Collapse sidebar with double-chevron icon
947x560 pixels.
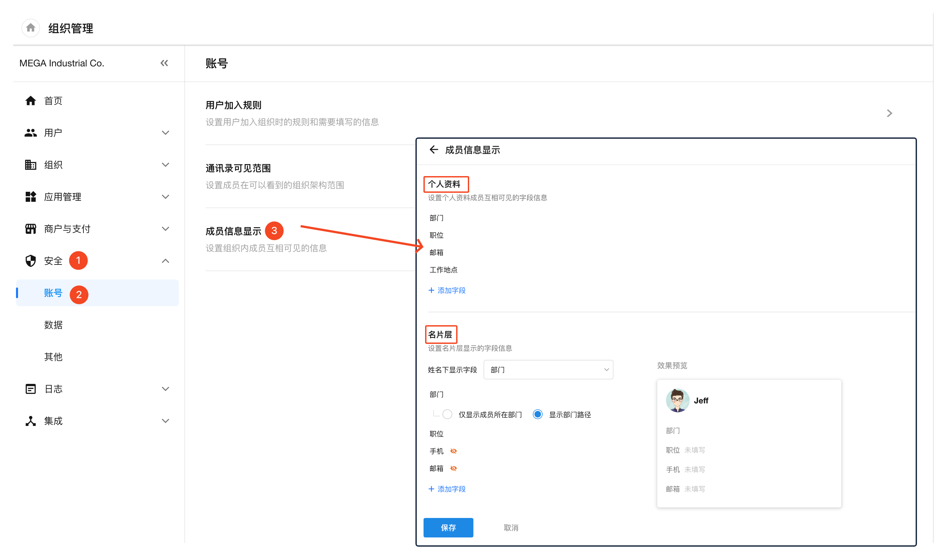pos(164,63)
